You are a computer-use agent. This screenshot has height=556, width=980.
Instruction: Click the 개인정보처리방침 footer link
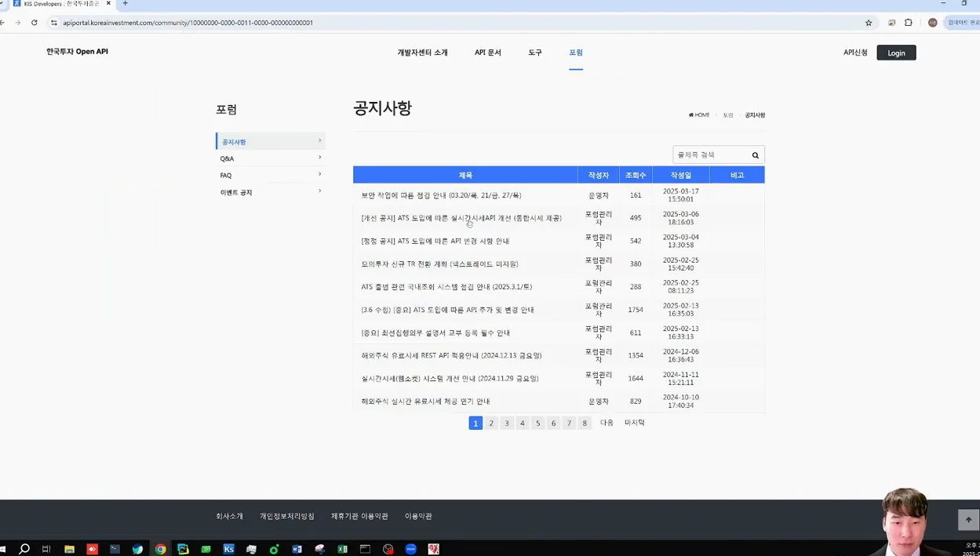point(287,516)
